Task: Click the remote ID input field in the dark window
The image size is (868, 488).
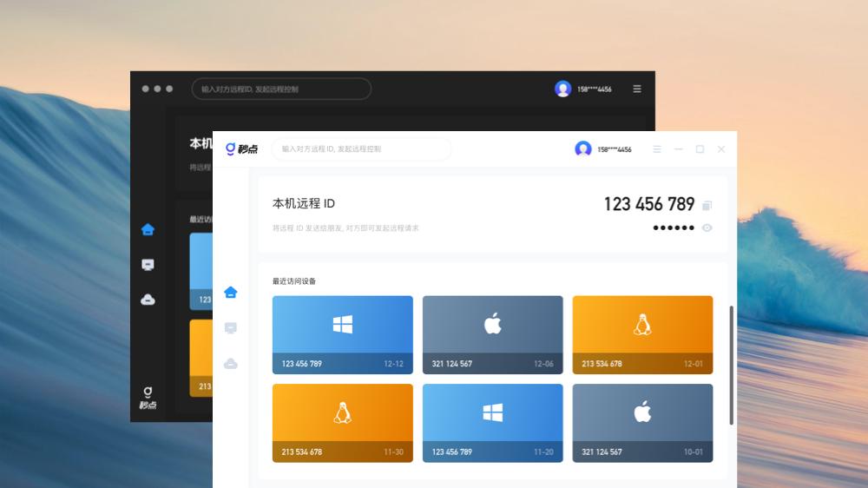Action: (281, 89)
